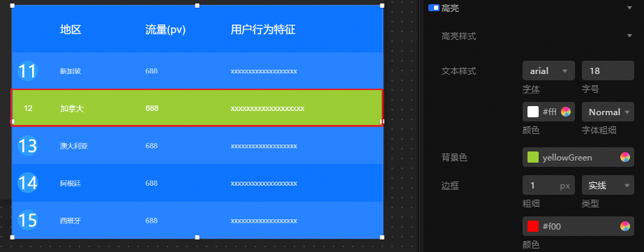Viewport: 644px width, 252px height.
Task: Open the arial font dropdown
Action: coord(548,71)
